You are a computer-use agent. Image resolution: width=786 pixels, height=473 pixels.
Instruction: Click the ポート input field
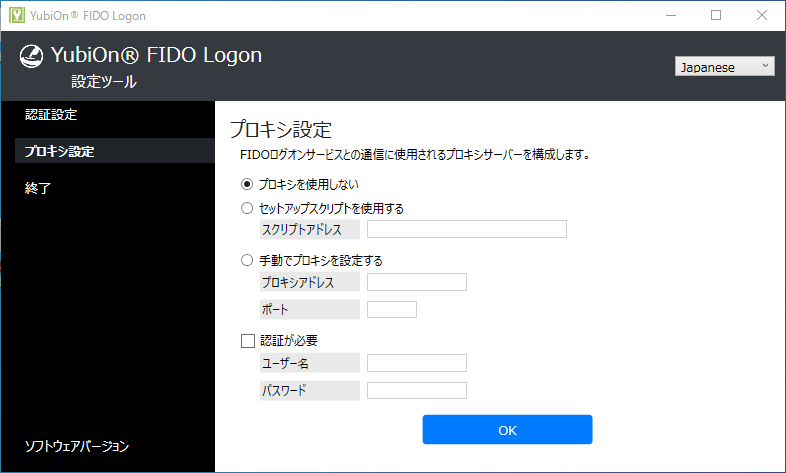coord(391,309)
